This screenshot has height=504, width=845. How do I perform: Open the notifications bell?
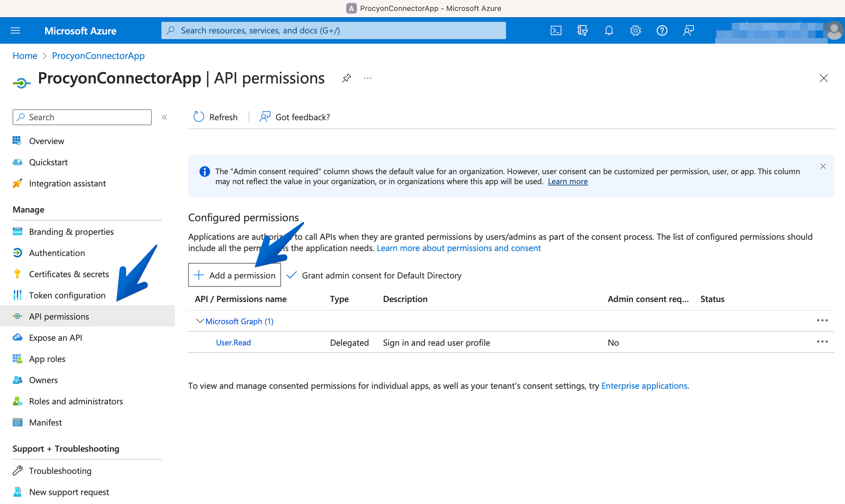coord(609,30)
